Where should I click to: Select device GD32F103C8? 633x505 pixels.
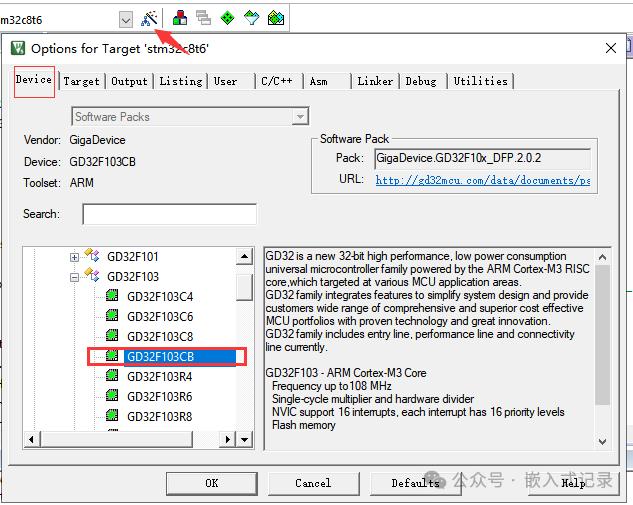(160, 337)
